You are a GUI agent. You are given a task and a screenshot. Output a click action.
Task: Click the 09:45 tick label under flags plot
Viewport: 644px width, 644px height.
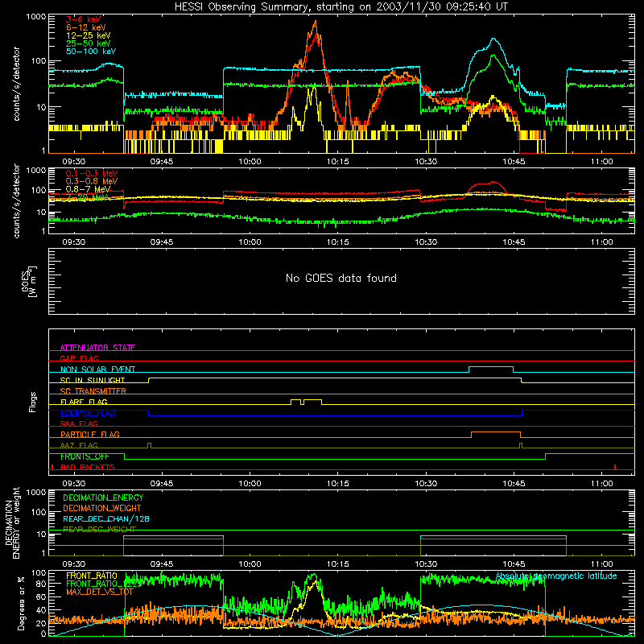pos(162,484)
